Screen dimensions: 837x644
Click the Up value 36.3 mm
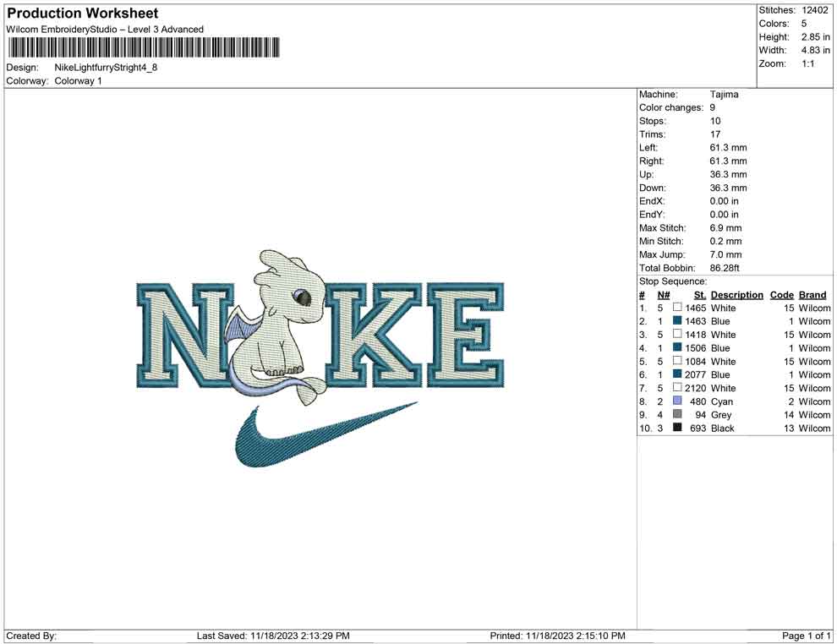coord(729,174)
